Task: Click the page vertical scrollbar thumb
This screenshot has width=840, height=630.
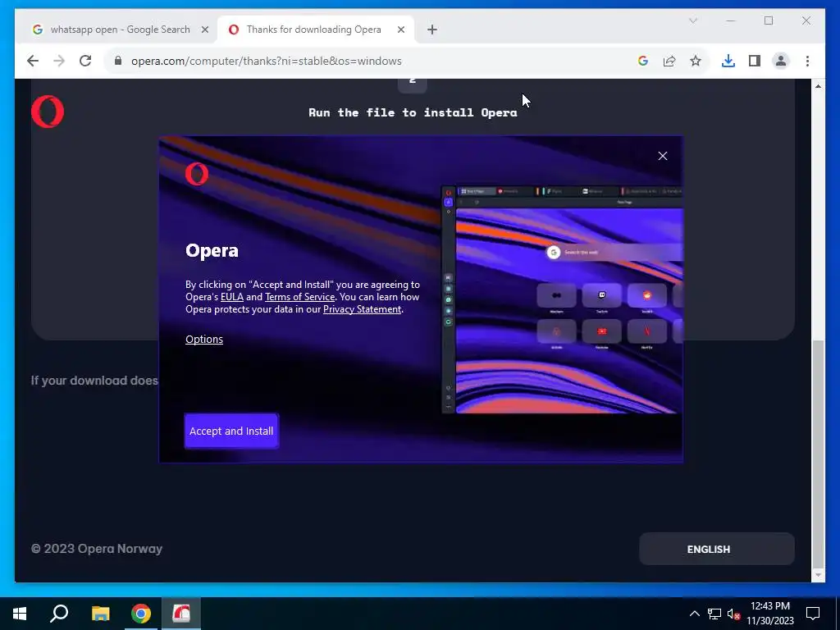Action: pos(818,454)
